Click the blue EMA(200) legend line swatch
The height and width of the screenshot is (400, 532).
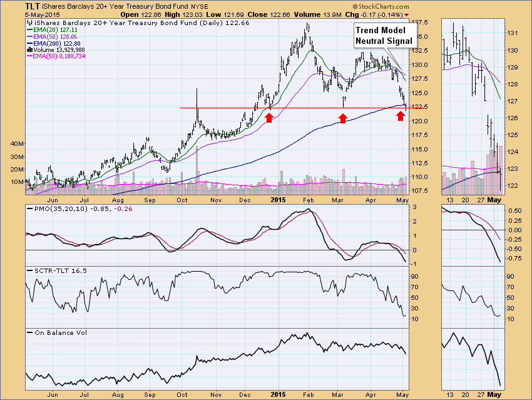(x=29, y=44)
